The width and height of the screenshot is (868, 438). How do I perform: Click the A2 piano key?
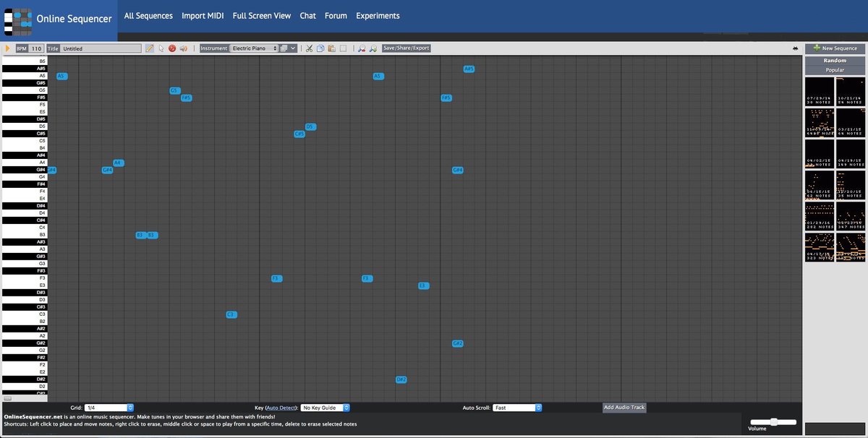[x=25, y=336]
